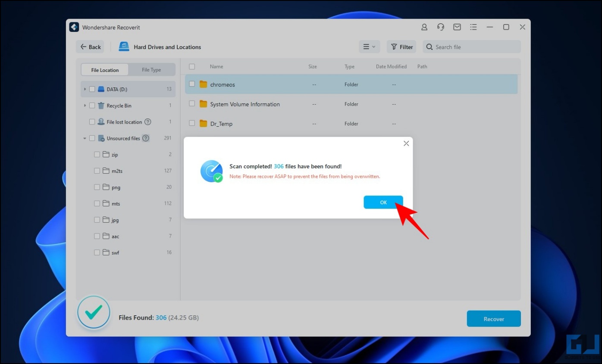
Task: Click the Wondershare Recoverit logo
Action: tap(74, 27)
